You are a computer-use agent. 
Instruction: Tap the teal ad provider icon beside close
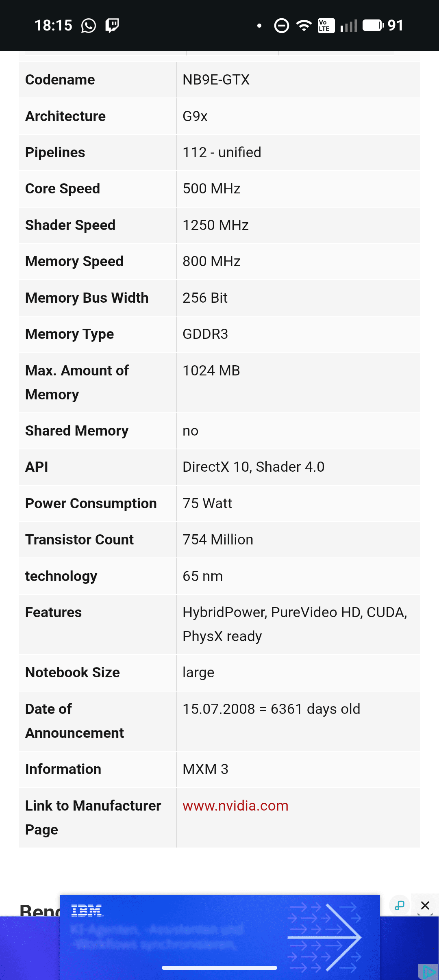point(400,905)
